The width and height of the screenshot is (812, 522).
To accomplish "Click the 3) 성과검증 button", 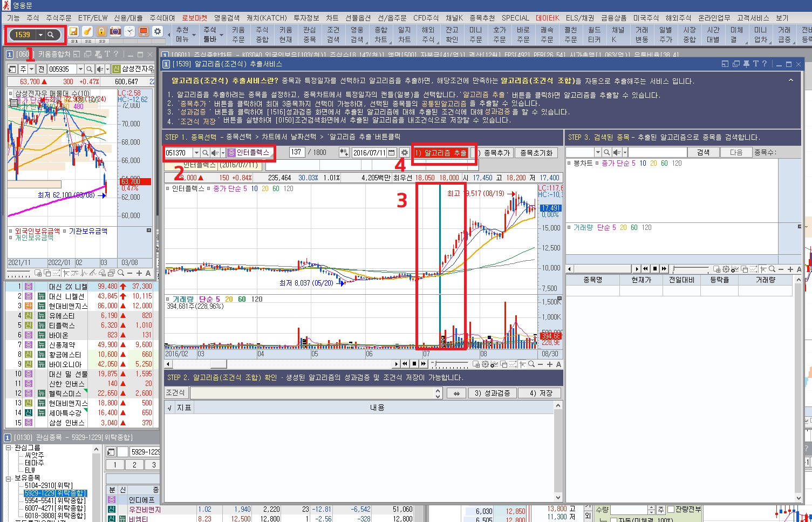I will [492, 393].
